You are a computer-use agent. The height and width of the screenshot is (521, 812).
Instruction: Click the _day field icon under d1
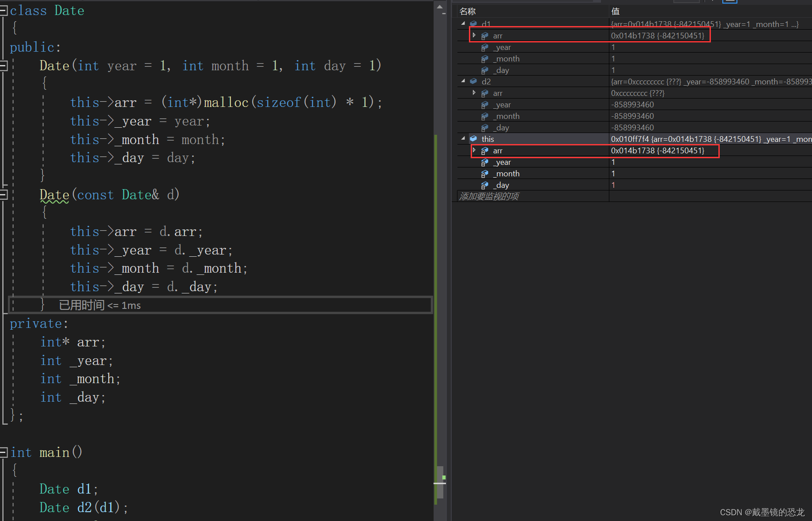click(485, 70)
